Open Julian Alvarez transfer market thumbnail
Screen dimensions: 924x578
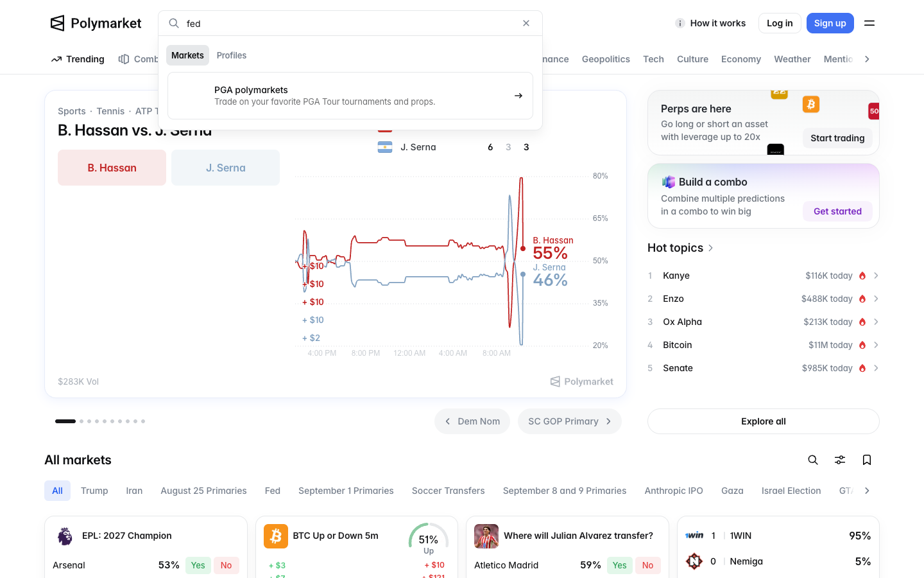coord(486,536)
